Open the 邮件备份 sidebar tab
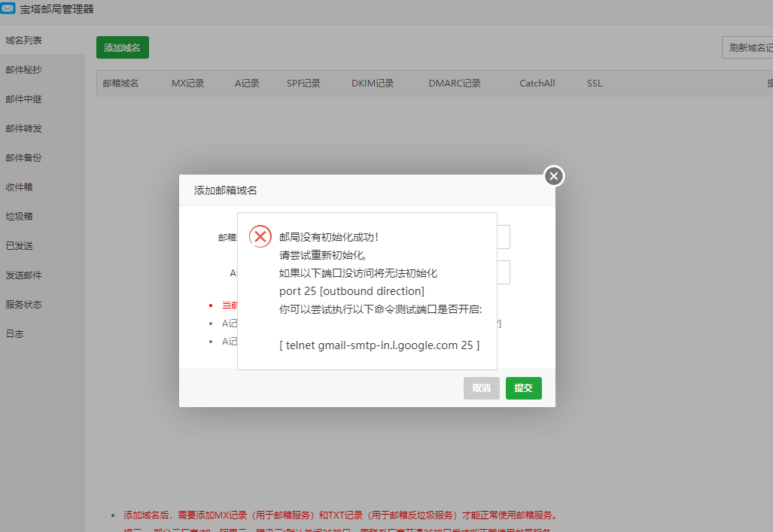This screenshot has width=773, height=532. tap(42, 158)
